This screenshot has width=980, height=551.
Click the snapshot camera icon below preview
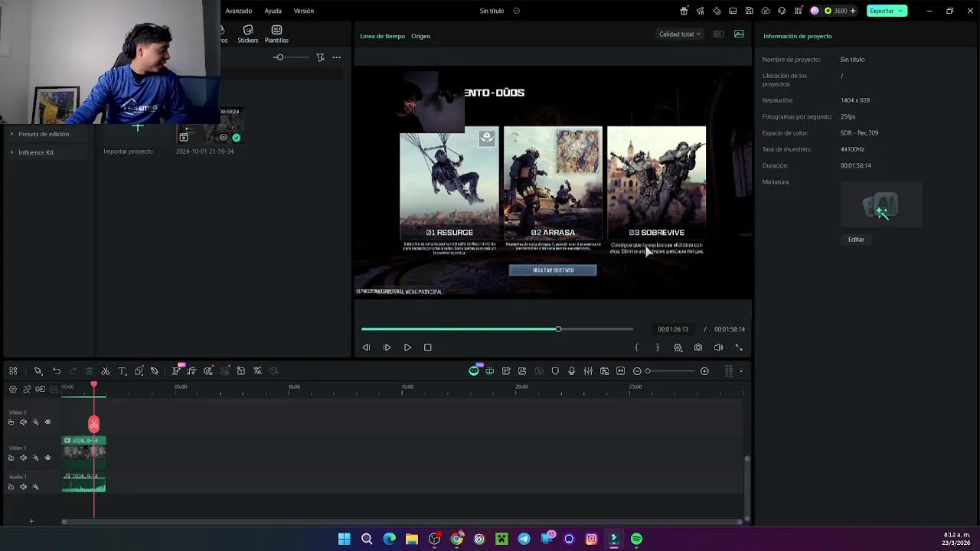[x=698, y=347]
